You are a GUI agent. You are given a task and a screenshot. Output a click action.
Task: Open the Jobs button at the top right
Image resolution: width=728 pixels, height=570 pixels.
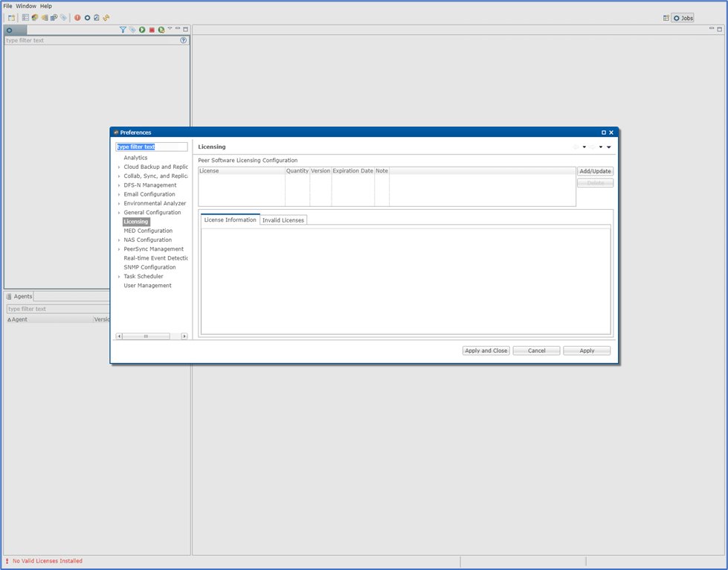point(682,17)
